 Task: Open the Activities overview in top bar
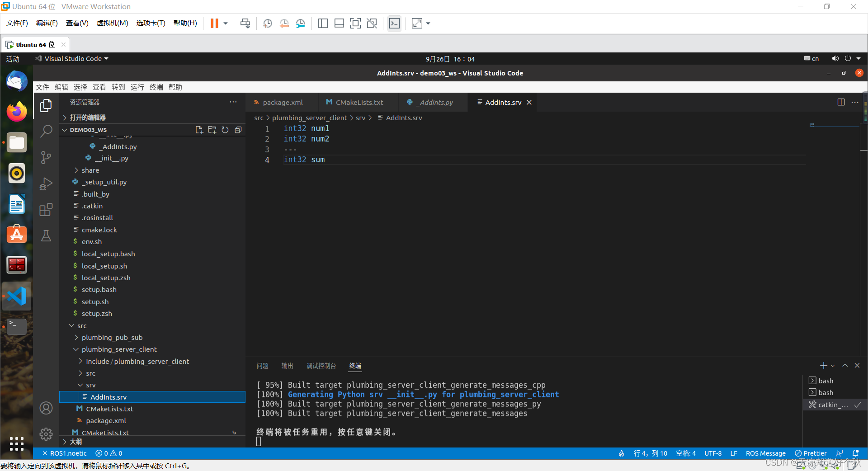coord(13,59)
